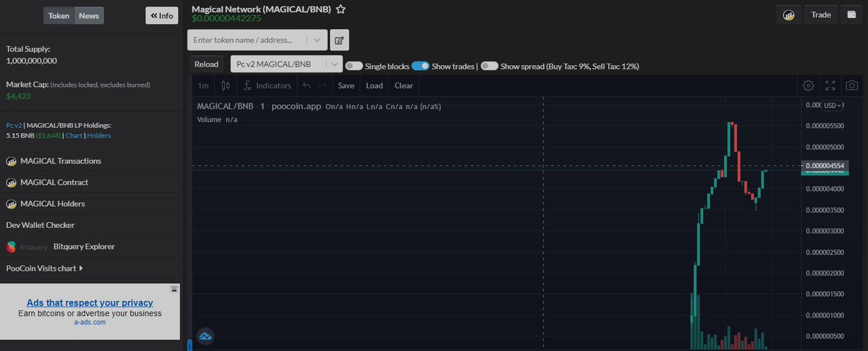Image resolution: width=868 pixels, height=351 pixels.
Task: Star Magical Network as a favorite
Action: pyautogui.click(x=341, y=9)
